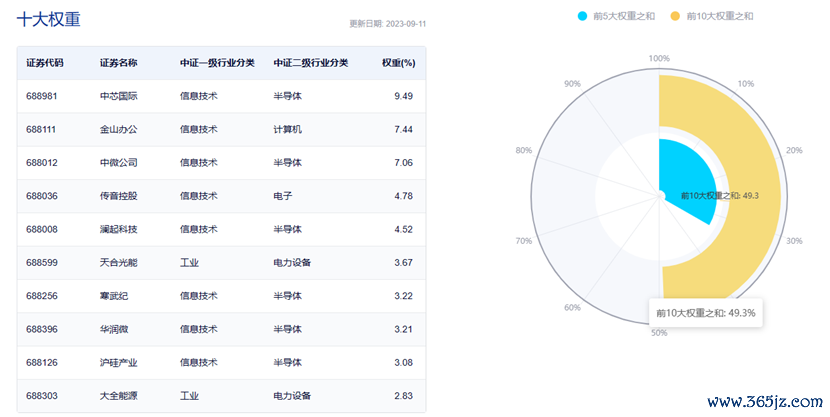The width and height of the screenshot is (830, 417).
Task: Select the stock name 中微公司
Action: pos(119,163)
